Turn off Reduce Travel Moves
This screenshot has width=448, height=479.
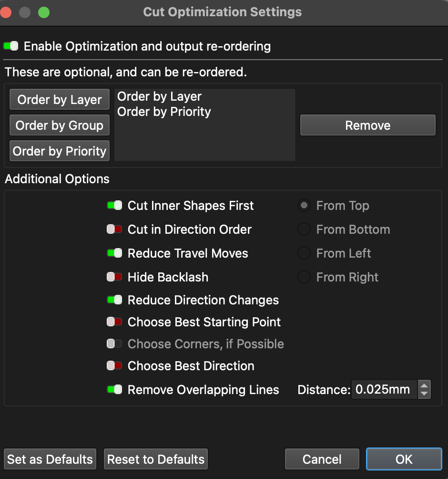114,253
